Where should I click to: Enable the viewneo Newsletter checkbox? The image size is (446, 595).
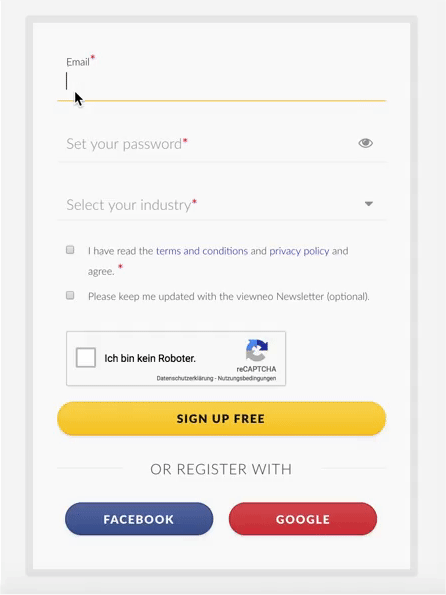[x=70, y=295]
